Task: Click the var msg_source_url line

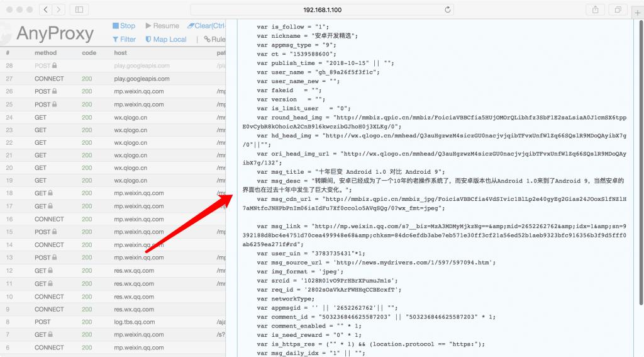Action: point(376,263)
